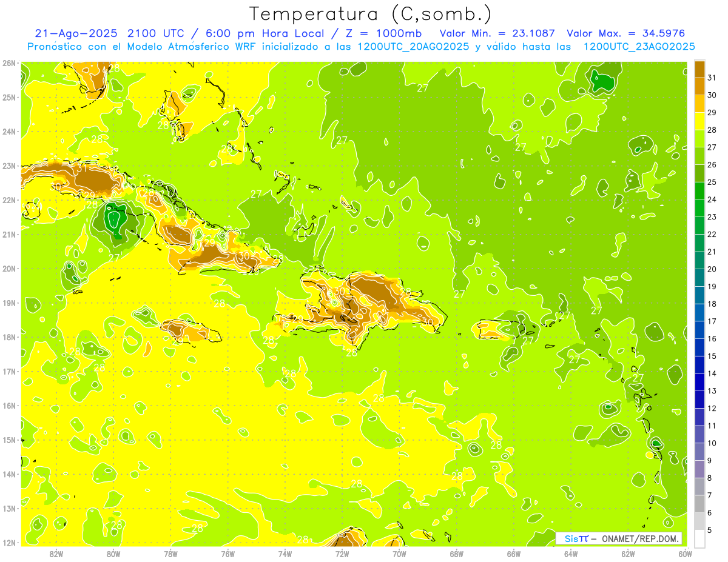This screenshot has width=728, height=562.
Task: Click the "24" label on the color scale
Action: click(712, 199)
